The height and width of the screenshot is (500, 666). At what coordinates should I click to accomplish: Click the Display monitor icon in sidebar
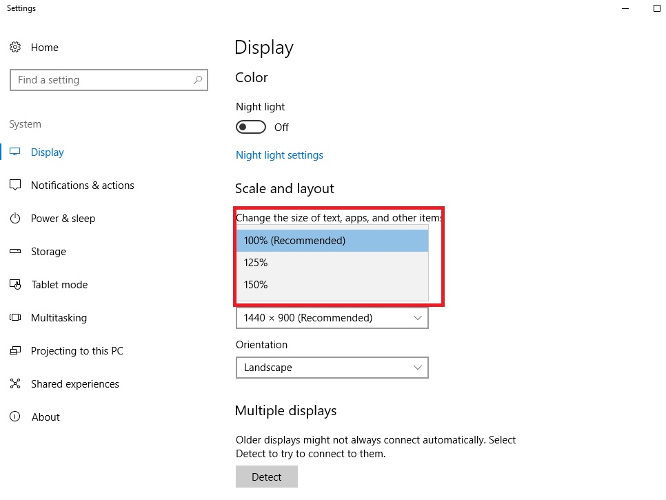(15, 152)
